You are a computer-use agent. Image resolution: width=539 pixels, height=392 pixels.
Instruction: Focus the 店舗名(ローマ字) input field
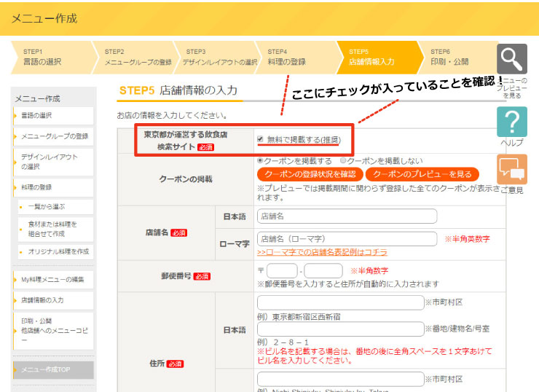coord(347,239)
